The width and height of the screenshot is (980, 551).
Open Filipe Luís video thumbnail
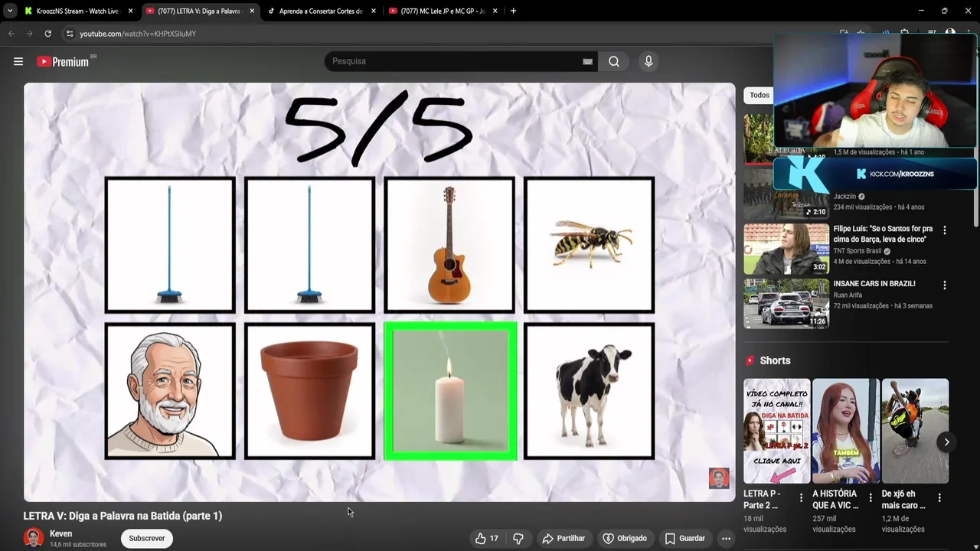(786, 249)
